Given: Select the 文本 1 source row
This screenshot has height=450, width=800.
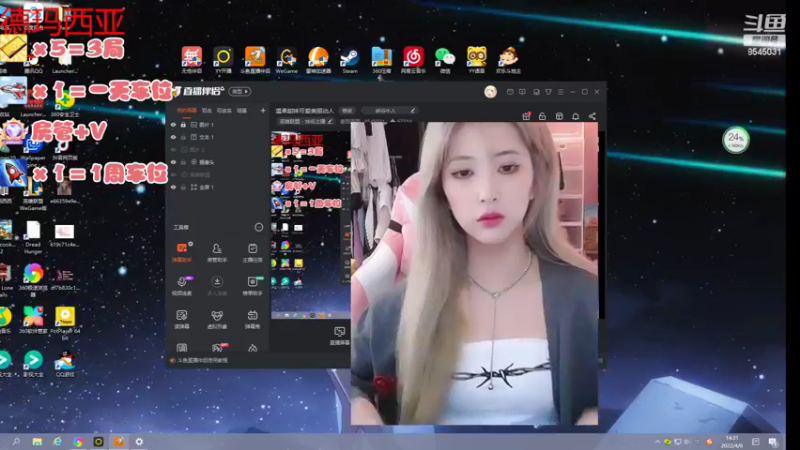Looking at the screenshot, I should coord(218,137).
